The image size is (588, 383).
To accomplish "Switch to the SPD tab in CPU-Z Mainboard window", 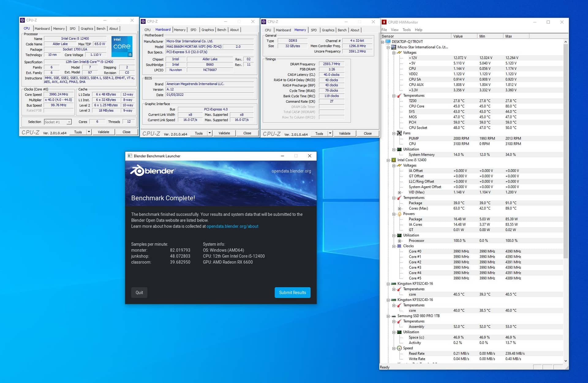I will pyautogui.click(x=193, y=30).
